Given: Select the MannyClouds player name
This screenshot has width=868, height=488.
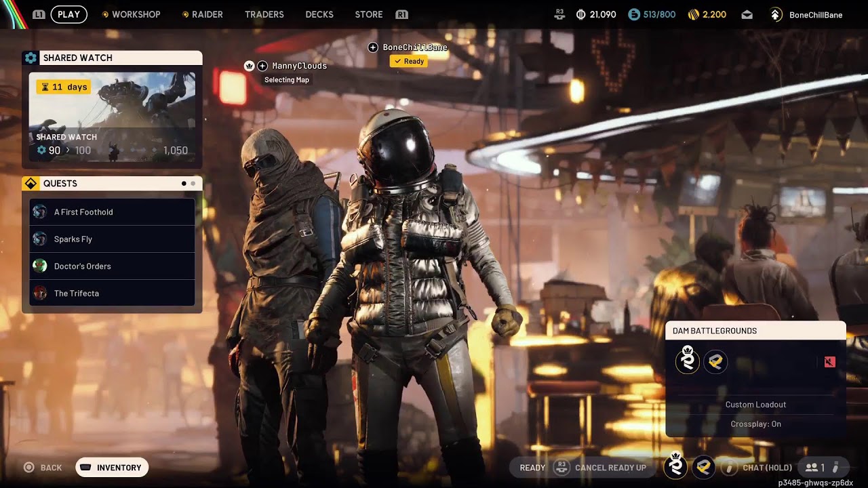Looking at the screenshot, I should tap(299, 66).
